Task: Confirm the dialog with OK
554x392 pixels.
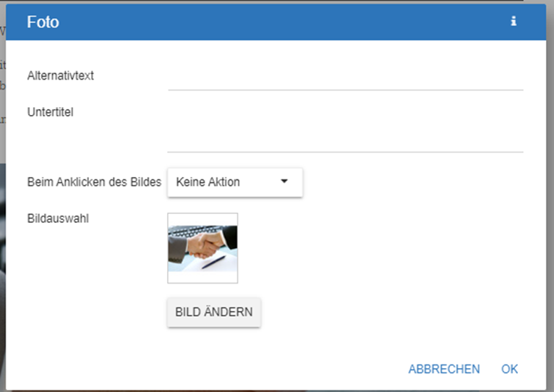Action: (x=509, y=369)
